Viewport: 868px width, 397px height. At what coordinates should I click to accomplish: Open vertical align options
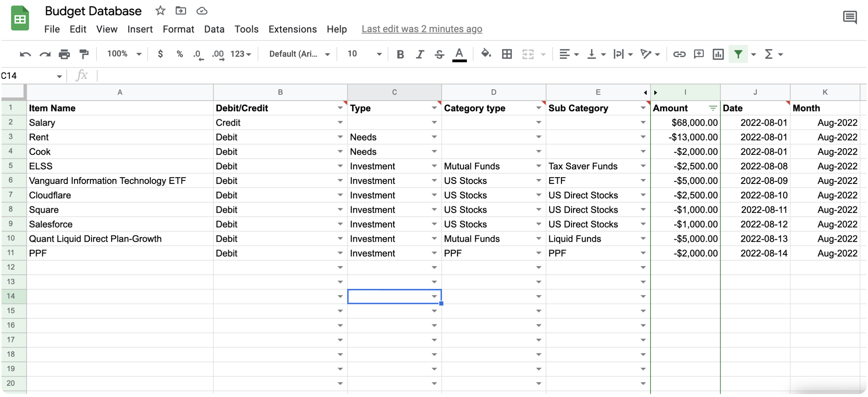click(x=596, y=54)
